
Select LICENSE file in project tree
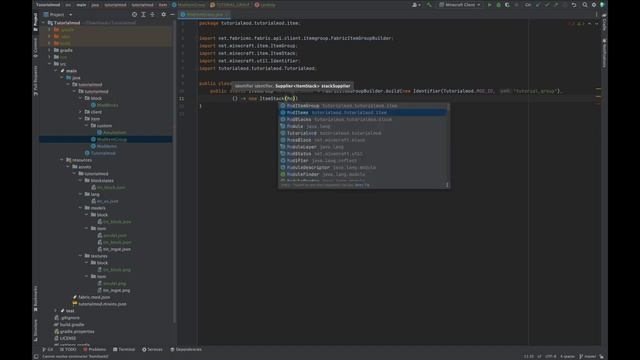point(68,338)
